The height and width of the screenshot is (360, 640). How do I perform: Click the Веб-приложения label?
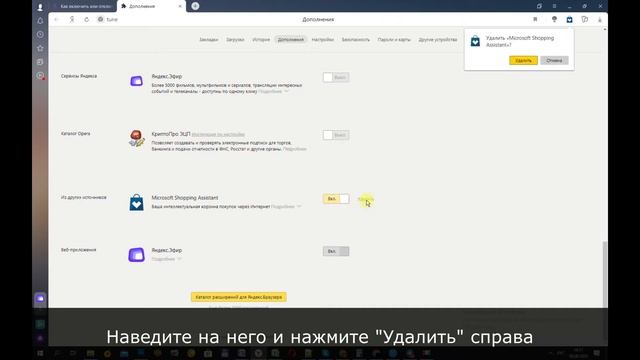(x=78, y=249)
